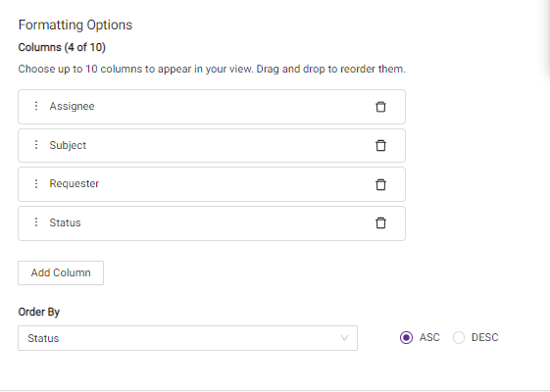This screenshot has height=392, width=550.
Task: Select ASC sort order
Action: (x=406, y=338)
